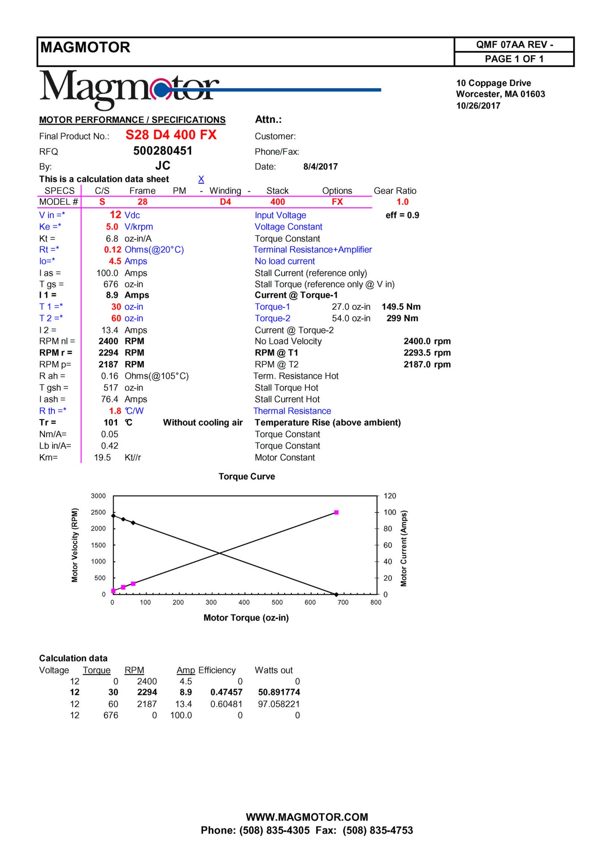Click the Km 19.5 motor constant
The height and width of the screenshot is (868, 614).
(x=102, y=457)
